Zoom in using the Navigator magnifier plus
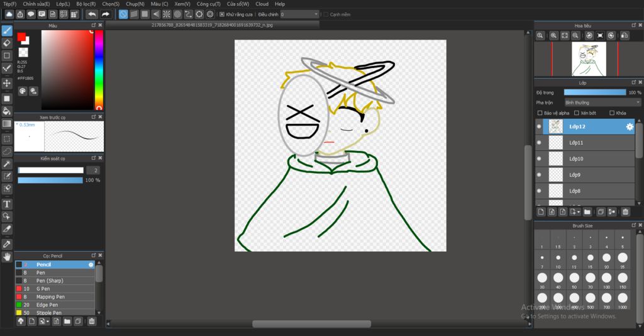644x336 pixels. [553, 36]
